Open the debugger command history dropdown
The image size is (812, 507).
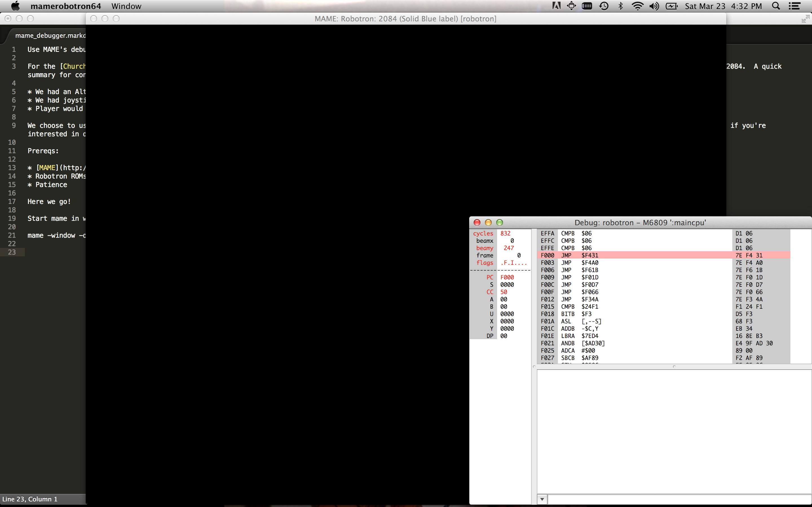(x=542, y=499)
